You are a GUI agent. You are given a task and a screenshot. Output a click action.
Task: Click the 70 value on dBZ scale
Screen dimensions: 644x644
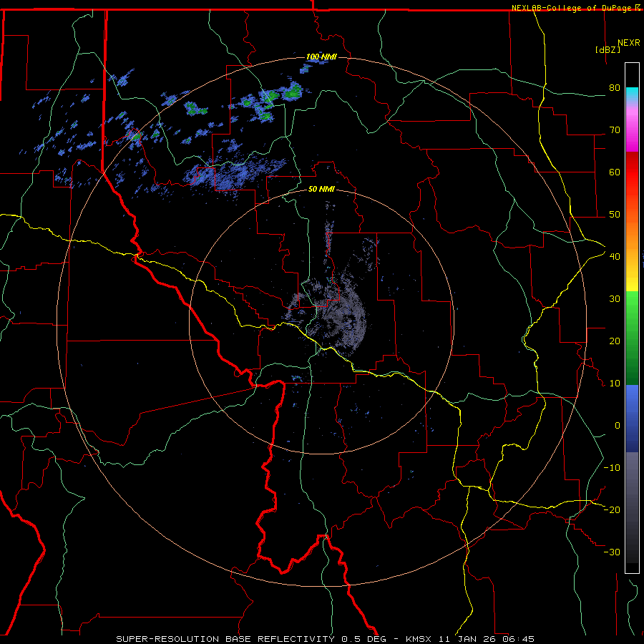coord(615,130)
